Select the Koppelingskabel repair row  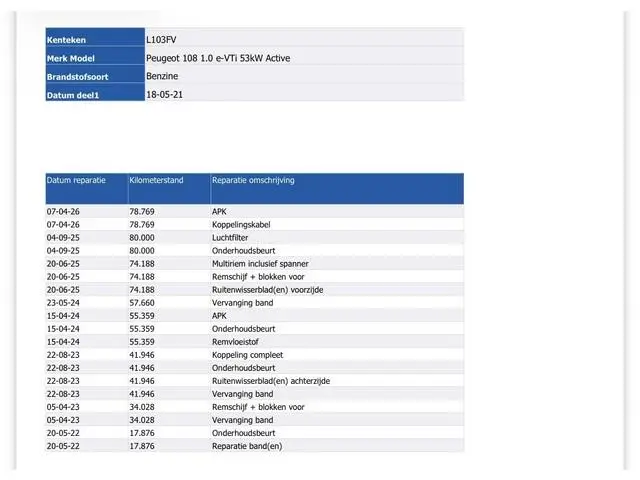255,224
